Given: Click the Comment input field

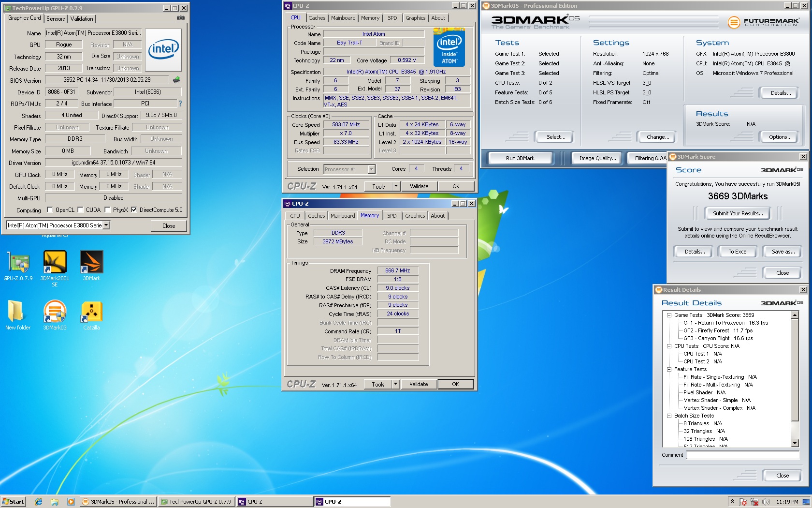Looking at the screenshot, I should click(x=743, y=455).
